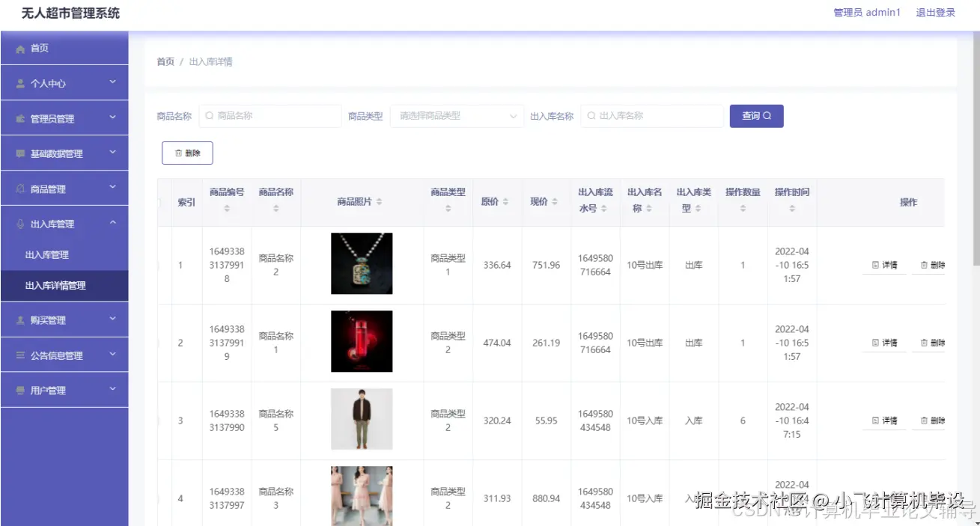Expand the 管理员管理 menu chevron

click(113, 117)
